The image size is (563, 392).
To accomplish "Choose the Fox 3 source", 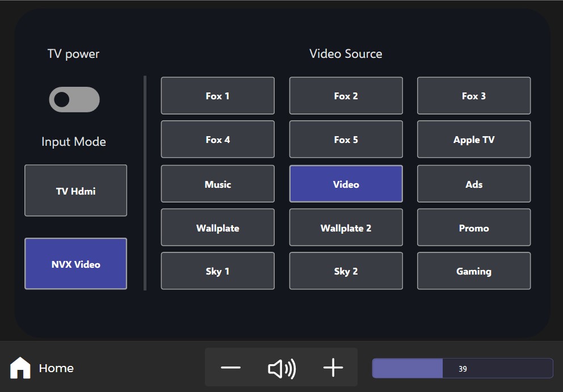I will click(x=473, y=95).
